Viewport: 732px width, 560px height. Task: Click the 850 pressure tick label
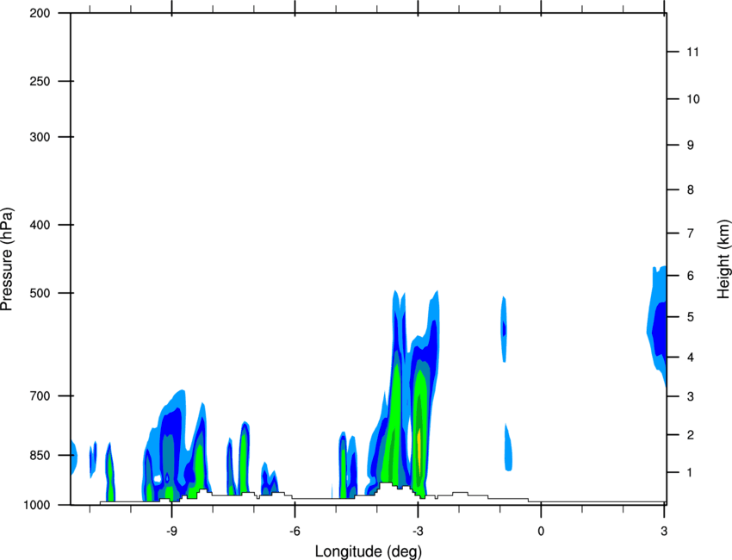coord(40,455)
